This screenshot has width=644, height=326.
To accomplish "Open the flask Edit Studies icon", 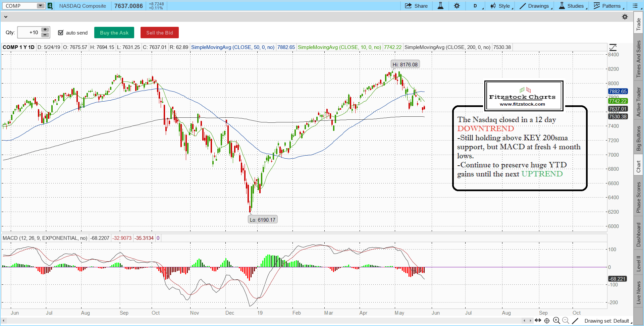I will pyautogui.click(x=440, y=6).
